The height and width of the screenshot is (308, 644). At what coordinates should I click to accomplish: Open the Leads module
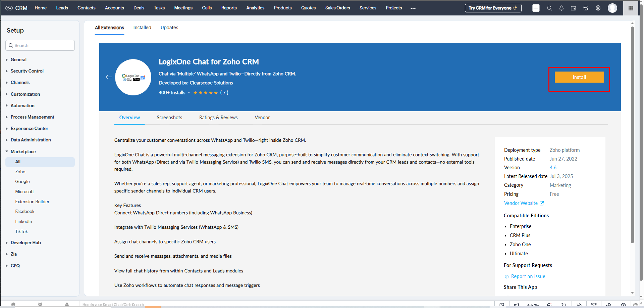[62, 8]
